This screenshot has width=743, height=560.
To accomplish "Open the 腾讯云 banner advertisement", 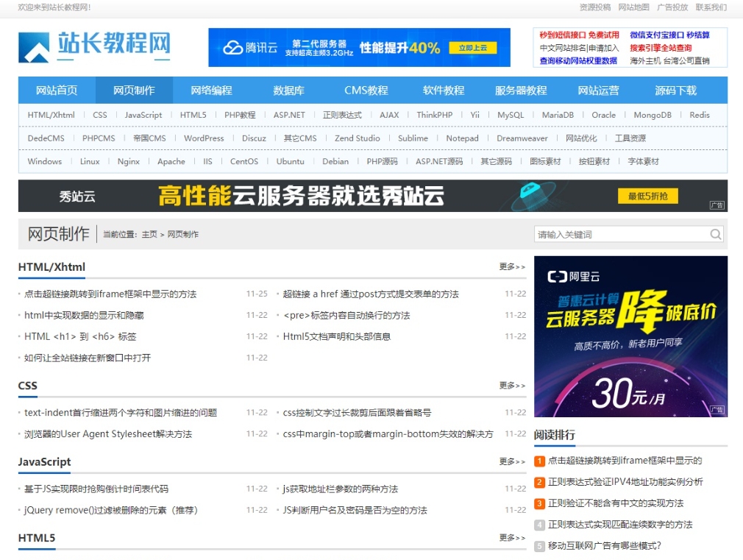I will (x=359, y=47).
